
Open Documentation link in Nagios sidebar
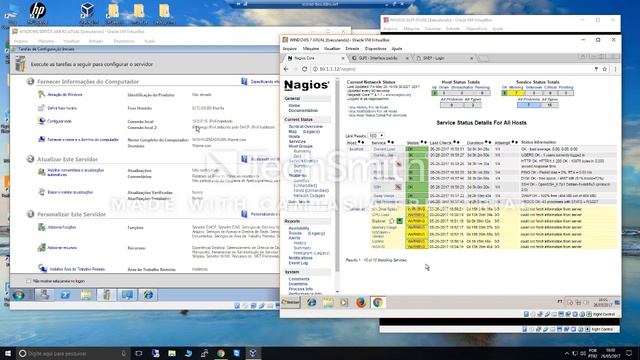[x=303, y=111]
